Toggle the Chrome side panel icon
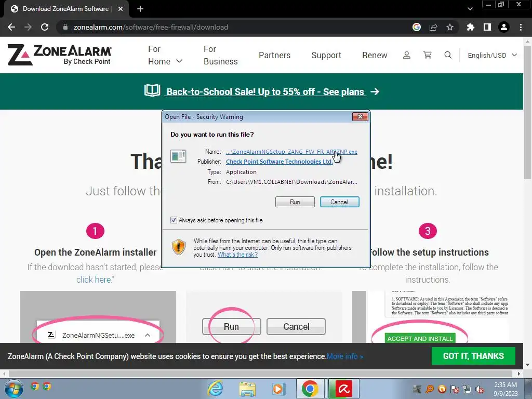Viewport: 532px width, 399px height. coord(487,27)
